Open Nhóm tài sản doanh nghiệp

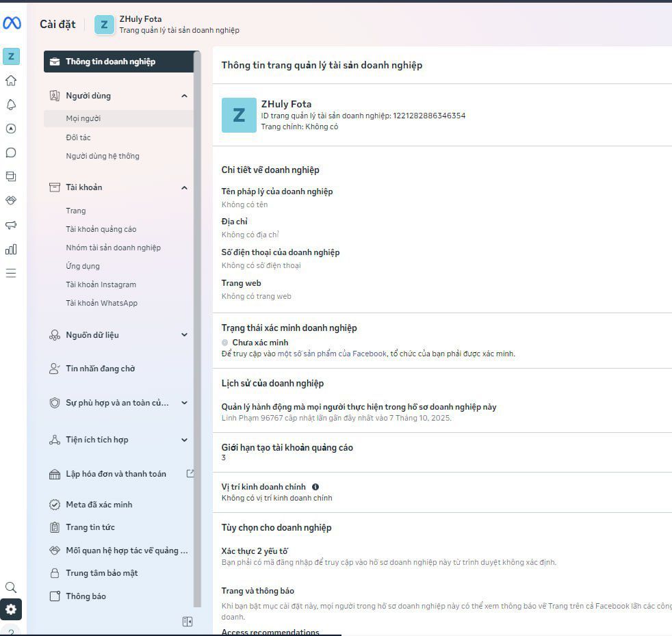[113, 248]
